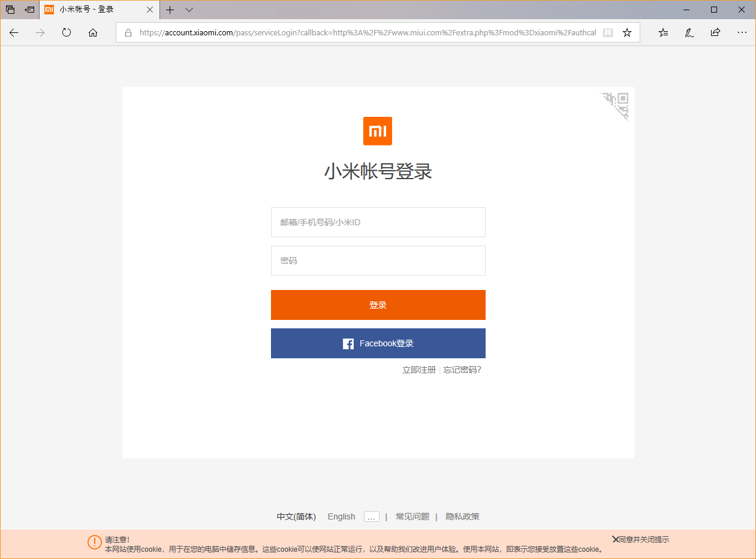Open the 立即注册 link
Image resolution: width=756 pixels, height=559 pixels.
coord(419,370)
